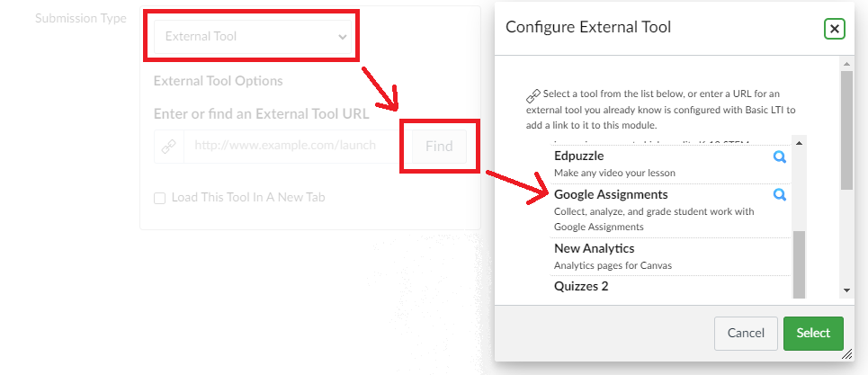Select Quizzes 2 from the list
This screenshot has height=375, width=868.
point(581,286)
